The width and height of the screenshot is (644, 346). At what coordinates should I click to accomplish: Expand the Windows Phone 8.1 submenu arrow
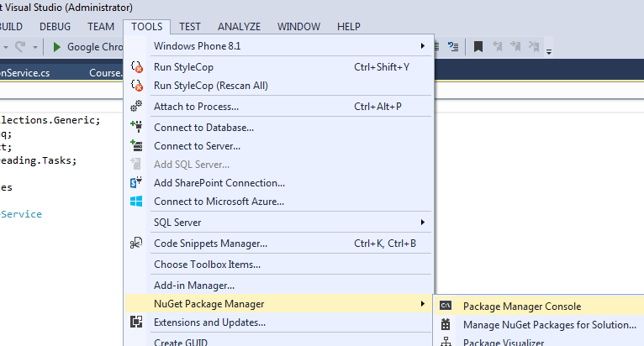(x=423, y=45)
